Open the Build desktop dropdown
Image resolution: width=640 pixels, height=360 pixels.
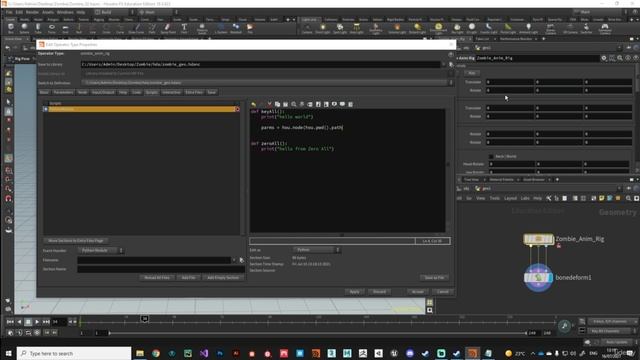[x=113, y=12]
